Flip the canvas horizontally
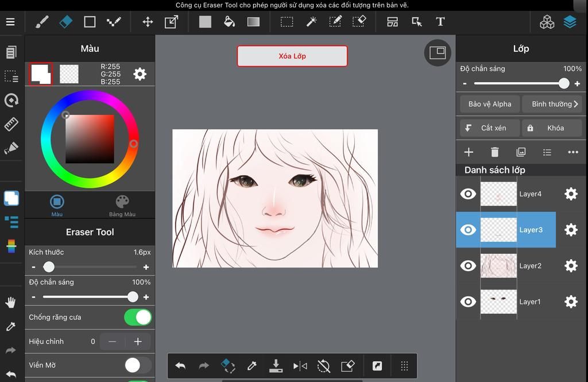The height and width of the screenshot is (382, 588). 300,366
